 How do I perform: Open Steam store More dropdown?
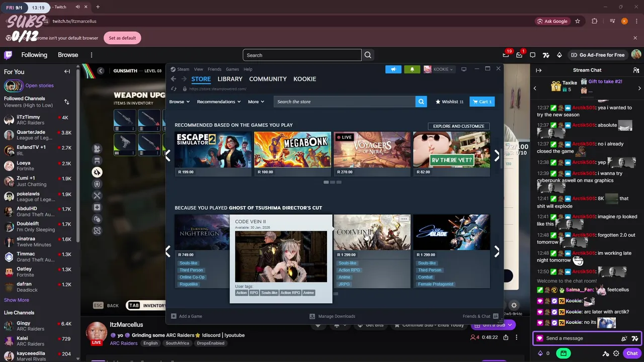[x=256, y=102]
